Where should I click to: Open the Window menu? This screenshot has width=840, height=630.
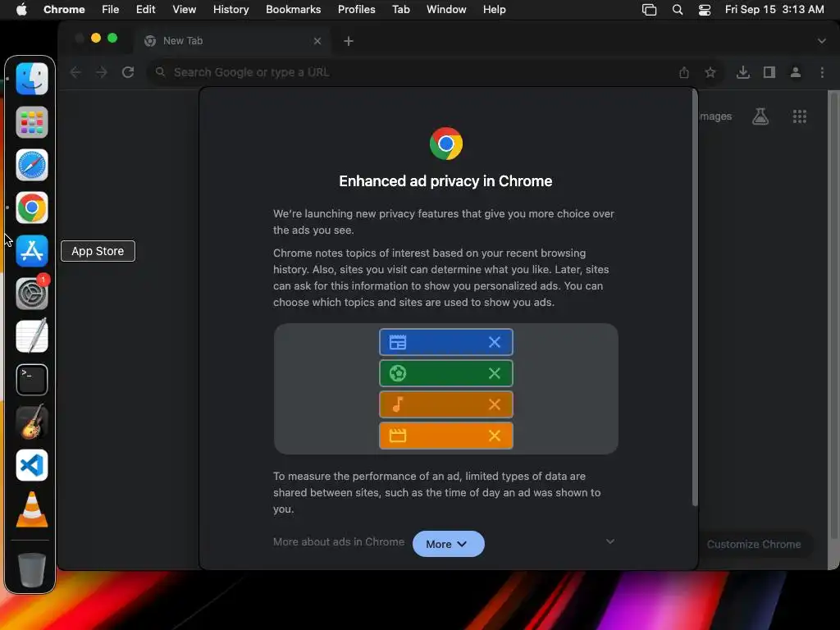point(446,10)
